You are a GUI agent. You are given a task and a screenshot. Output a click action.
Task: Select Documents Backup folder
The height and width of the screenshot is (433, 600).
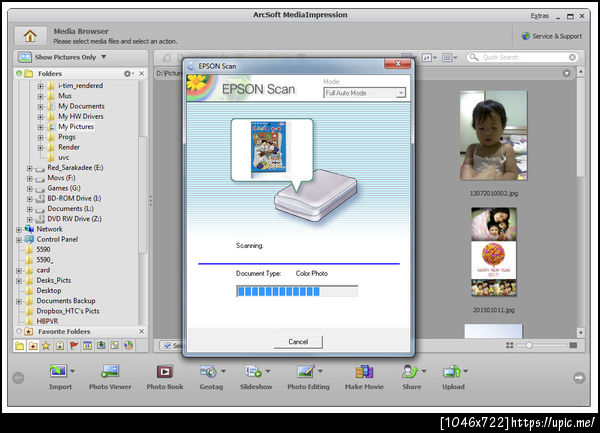[x=66, y=301]
